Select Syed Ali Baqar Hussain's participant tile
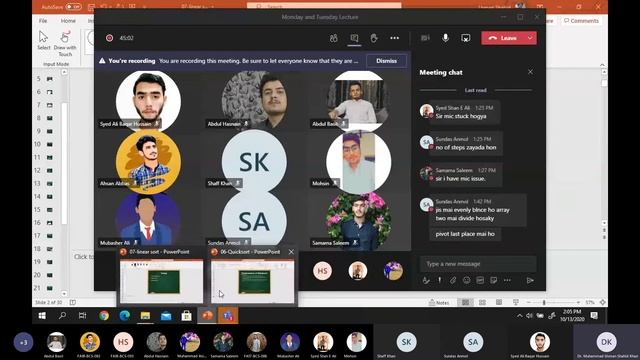The width and height of the screenshot is (640, 360). pos(148,100)
